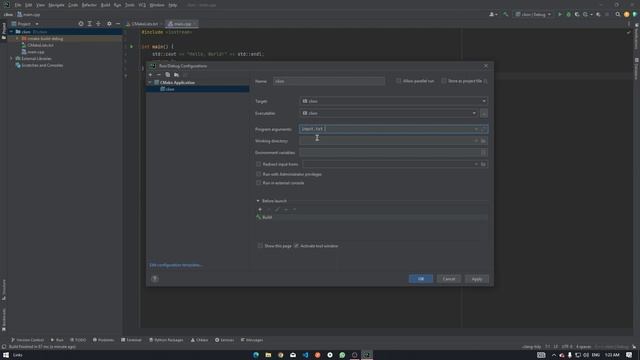The image size is (640, 360).
Task: Open Microsoft Edge from taskbar
Action: coord(256,355)
